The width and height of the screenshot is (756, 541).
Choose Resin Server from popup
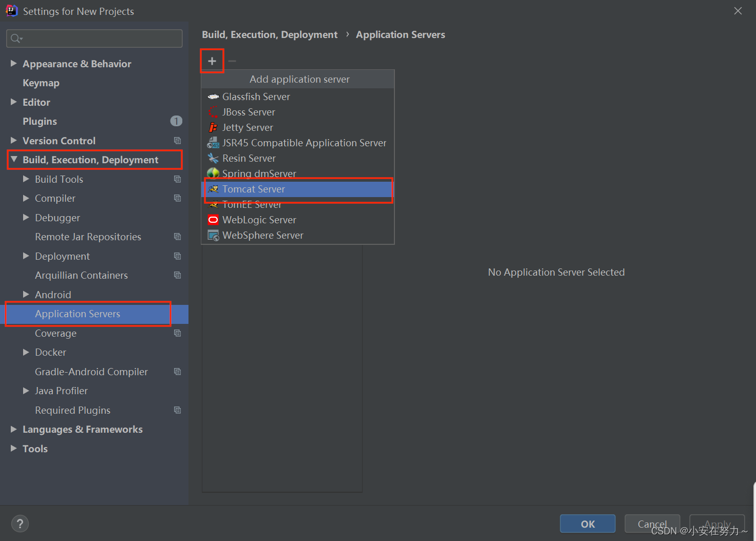298,158
